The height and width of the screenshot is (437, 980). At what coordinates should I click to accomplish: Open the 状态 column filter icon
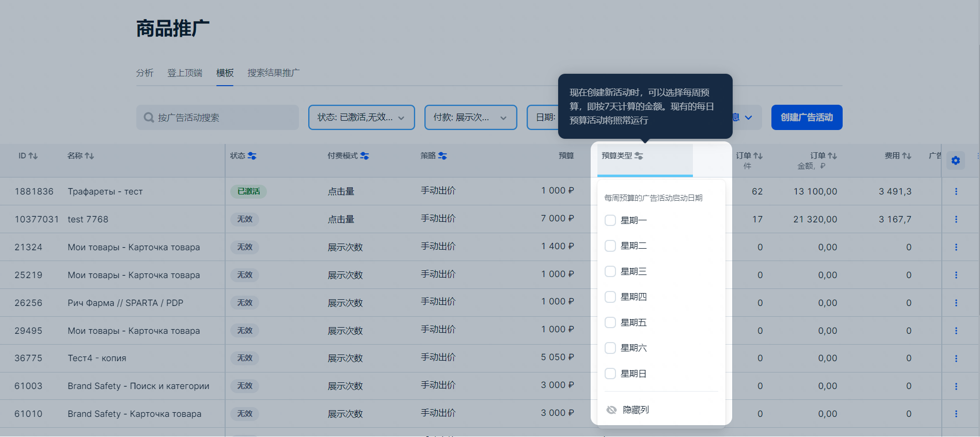[252, 156]
